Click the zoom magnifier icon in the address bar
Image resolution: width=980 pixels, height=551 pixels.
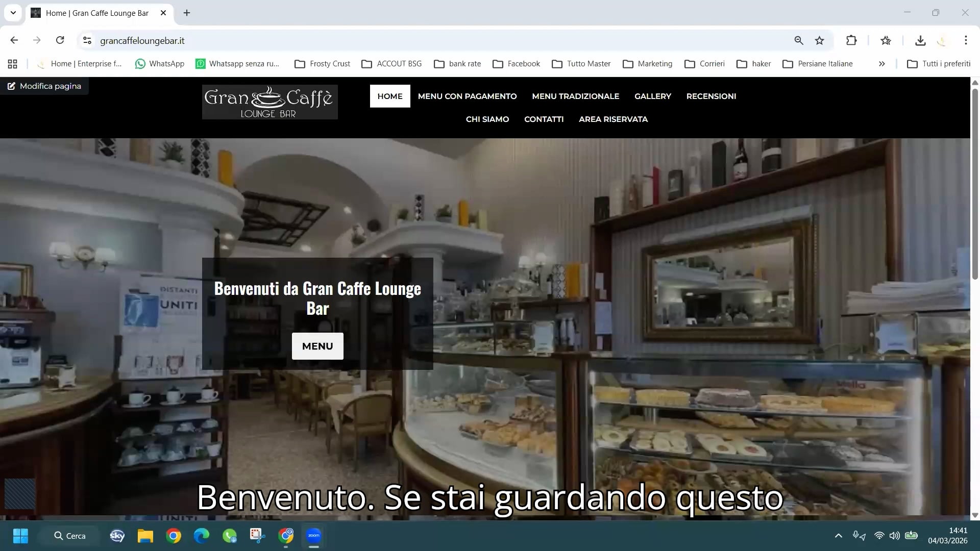click(x=798, y=40)
